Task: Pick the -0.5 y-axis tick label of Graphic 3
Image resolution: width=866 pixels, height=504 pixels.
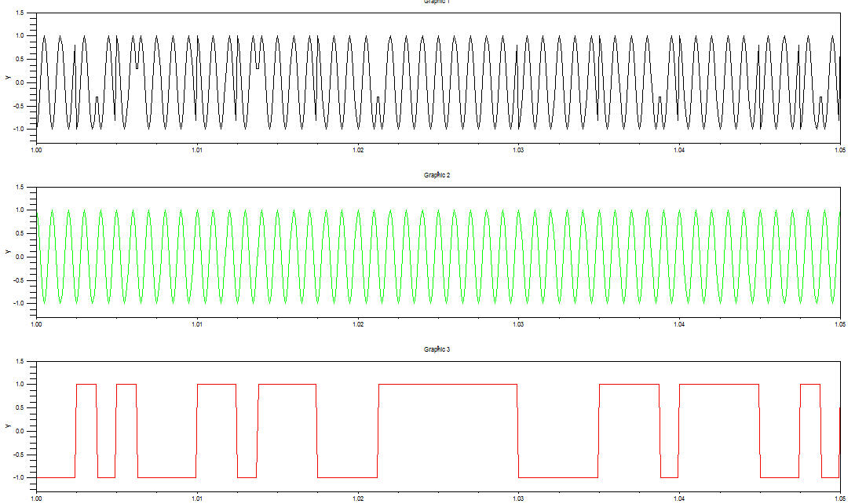Action: (x=19, y=455)
